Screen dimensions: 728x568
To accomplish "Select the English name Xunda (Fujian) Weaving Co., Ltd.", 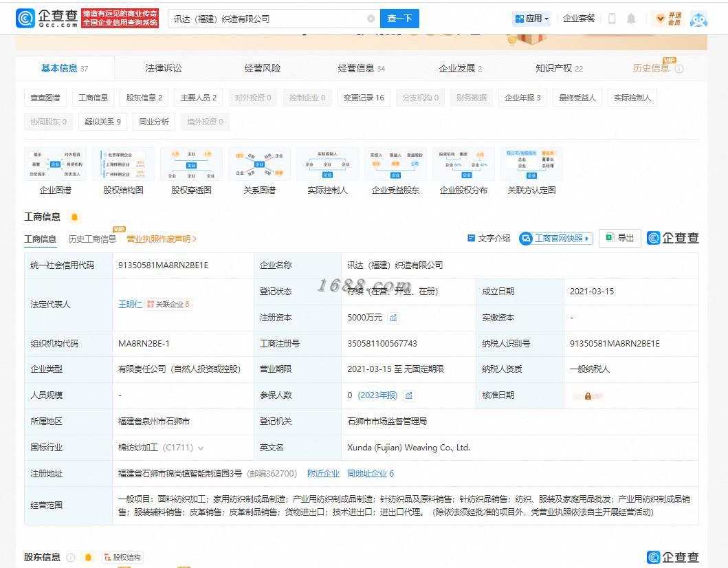I will (408, 448).
